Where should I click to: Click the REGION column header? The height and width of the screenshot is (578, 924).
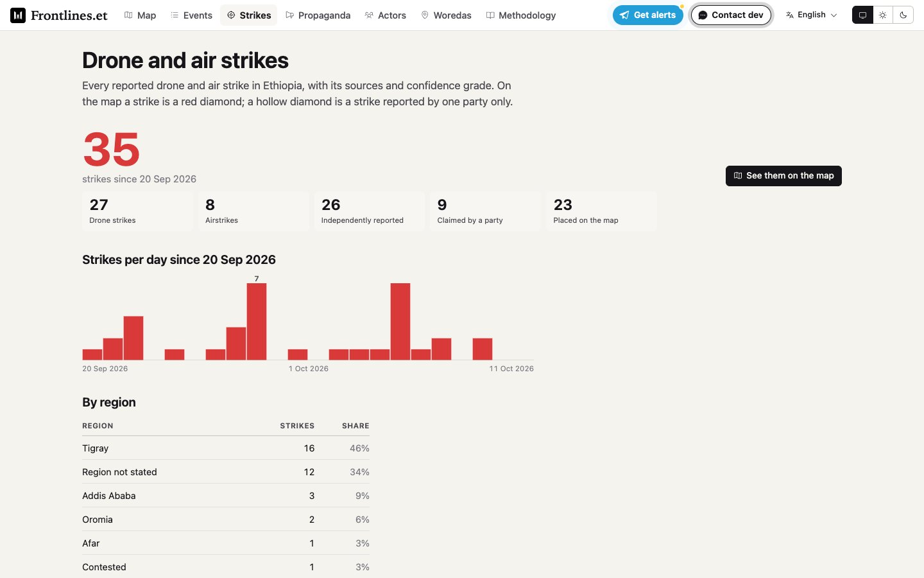point(98,426)
